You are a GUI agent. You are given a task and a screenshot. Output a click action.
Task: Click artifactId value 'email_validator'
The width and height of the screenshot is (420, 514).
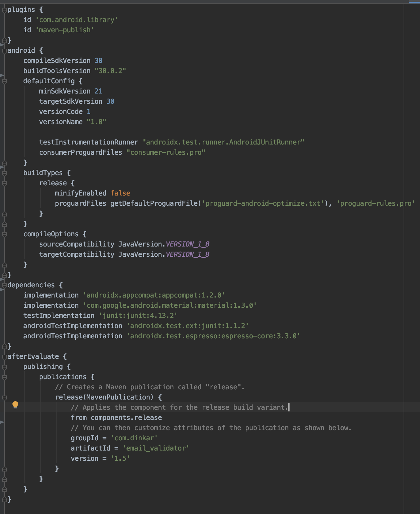point(156,448)
